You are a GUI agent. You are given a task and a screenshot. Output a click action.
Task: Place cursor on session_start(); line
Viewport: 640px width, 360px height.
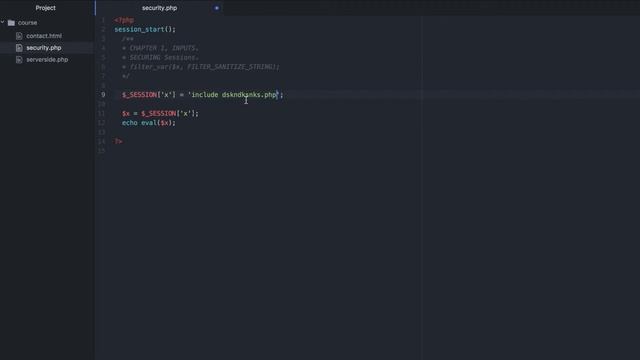point(145,29)
